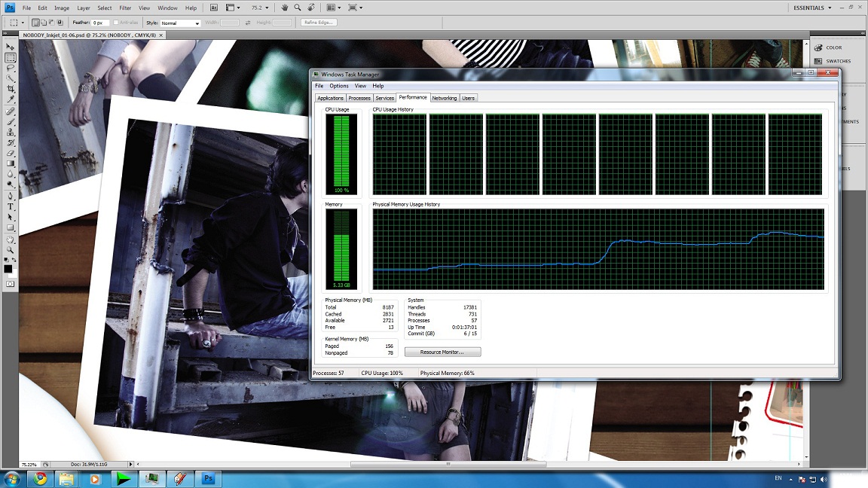
Task: Switch to Task Manager Networking tab
Action: click(x=445, y=98)
